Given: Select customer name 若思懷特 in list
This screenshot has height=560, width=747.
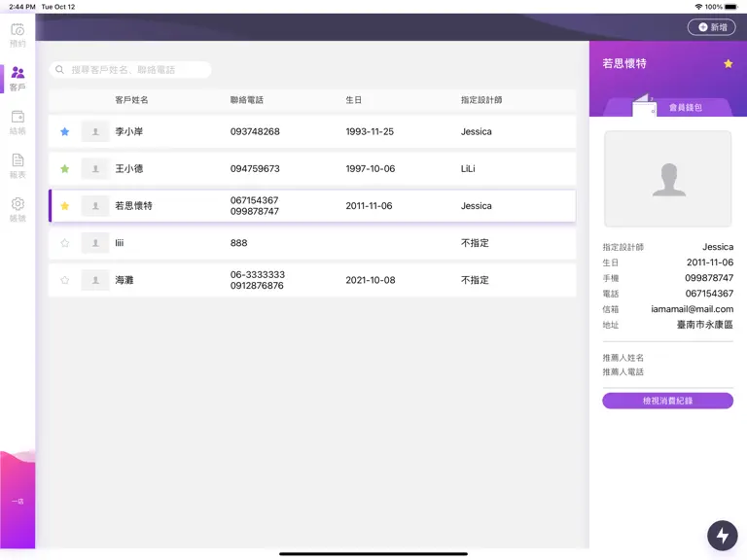Looking at the screenshot, I should [x=134, y=206].
